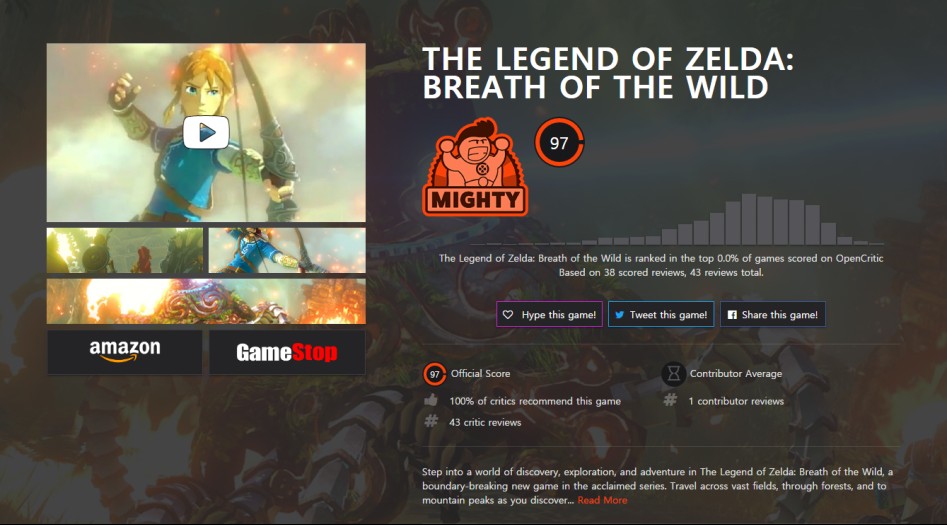947x525 pixels.
Task: Open the Amazon store link
Action: [125, 352]
